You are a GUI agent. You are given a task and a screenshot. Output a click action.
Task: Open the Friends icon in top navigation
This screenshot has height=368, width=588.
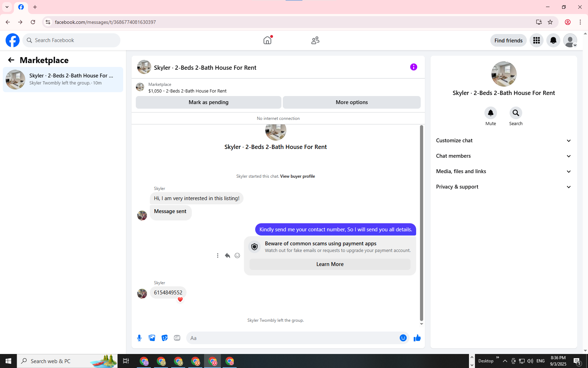point(315,40)
